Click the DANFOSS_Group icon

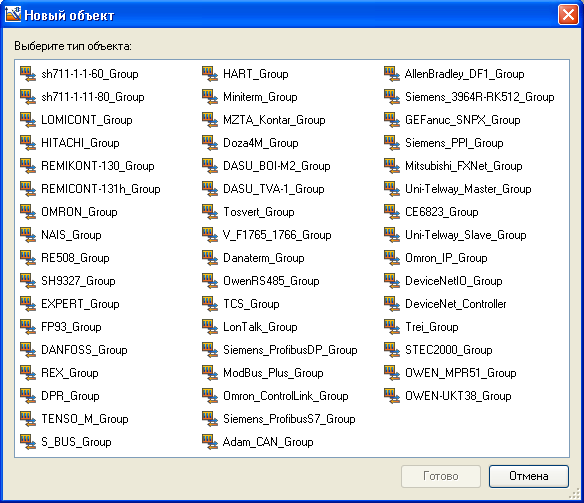pos(28,350)
